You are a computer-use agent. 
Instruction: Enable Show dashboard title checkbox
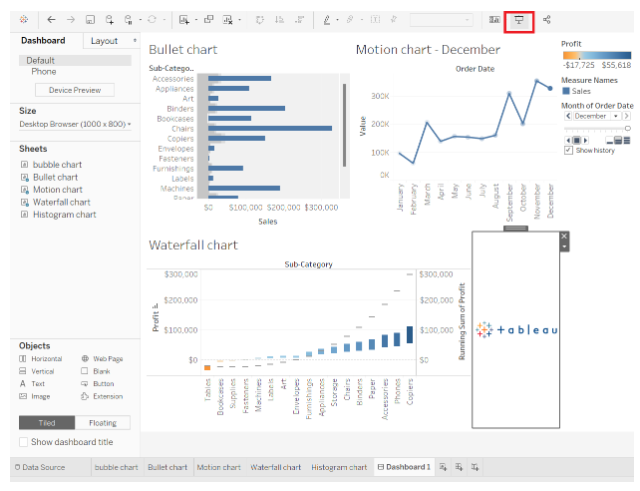[25, 442]
